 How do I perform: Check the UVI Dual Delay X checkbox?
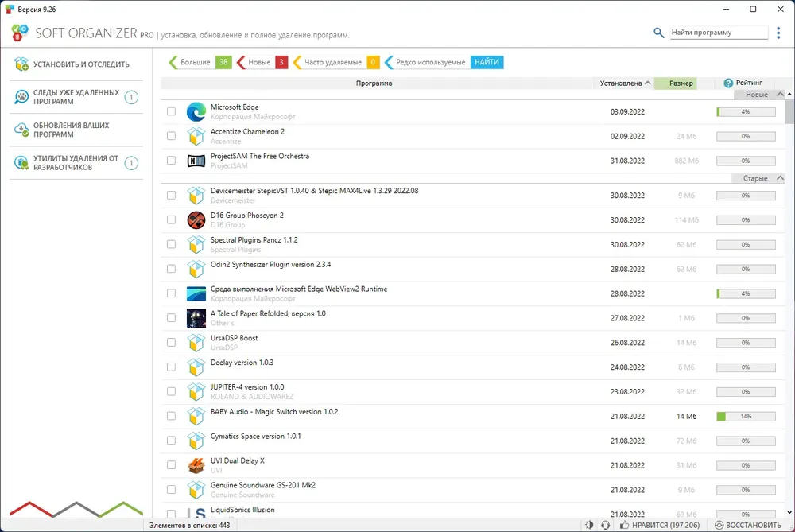pos(172,465)
